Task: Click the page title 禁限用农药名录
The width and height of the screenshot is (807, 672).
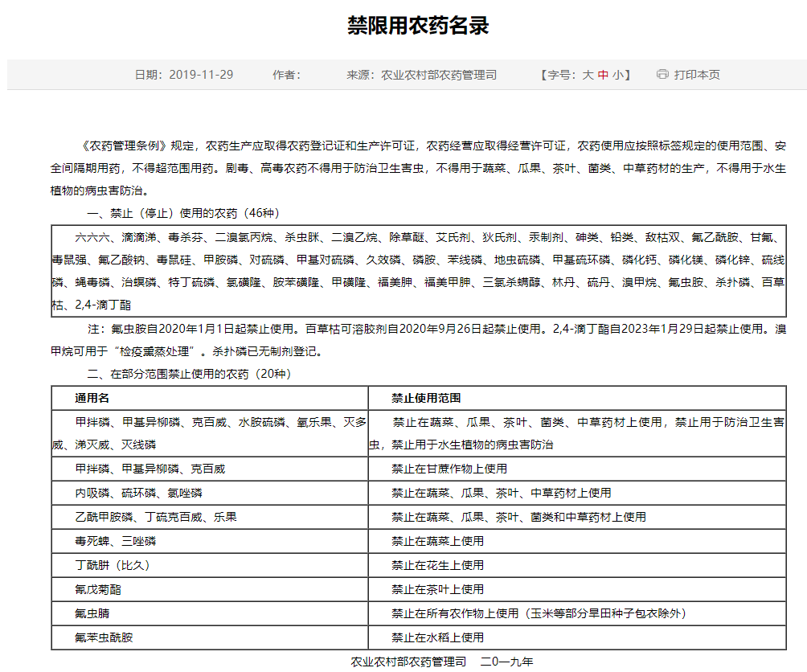Action: 403,23
